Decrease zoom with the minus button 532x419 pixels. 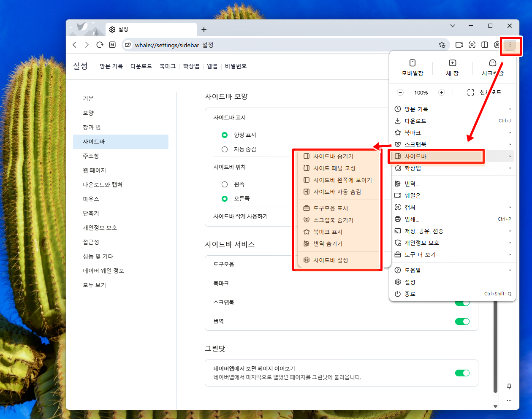[x=400, y=92]
